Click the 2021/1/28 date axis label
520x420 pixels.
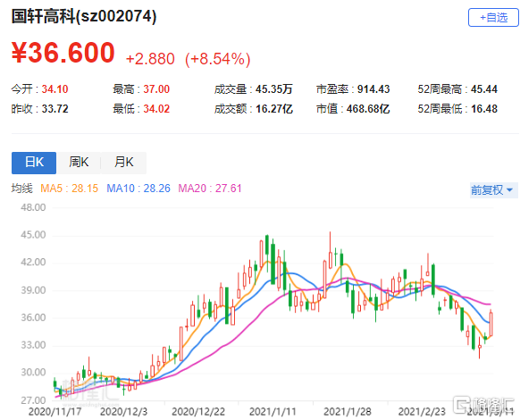(348, 412)
